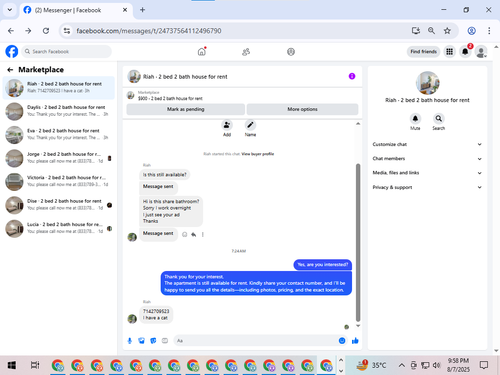Open Dise conversation in list
The height and width of the screenshot is (375, 500).
click(x=59, y=205)
